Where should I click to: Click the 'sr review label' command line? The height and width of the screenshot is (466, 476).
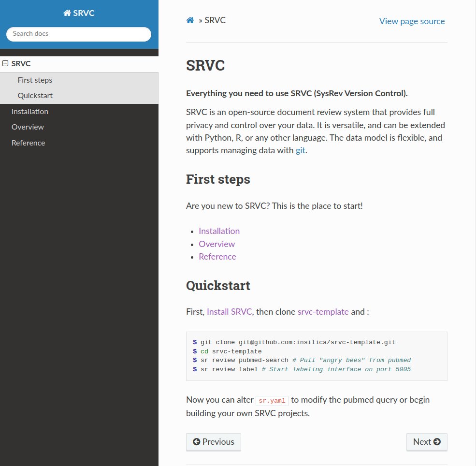pyautogui.click(x=302, y=369)
